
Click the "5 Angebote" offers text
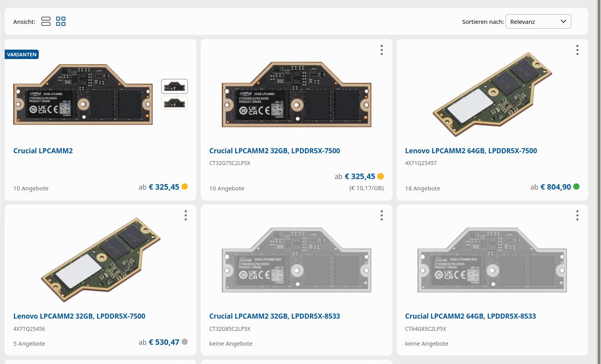pyautogui.click(x=29, y=344)
